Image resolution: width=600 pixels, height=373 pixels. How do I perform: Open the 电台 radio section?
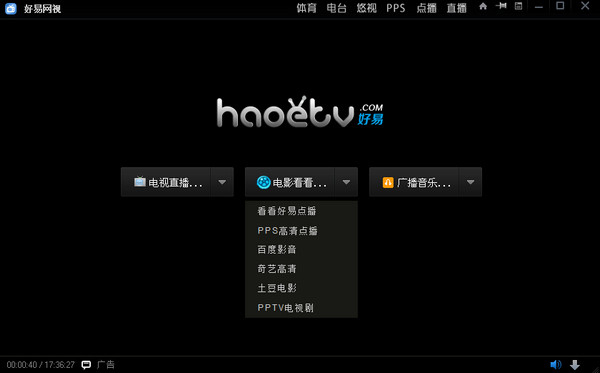pos(336,8)
